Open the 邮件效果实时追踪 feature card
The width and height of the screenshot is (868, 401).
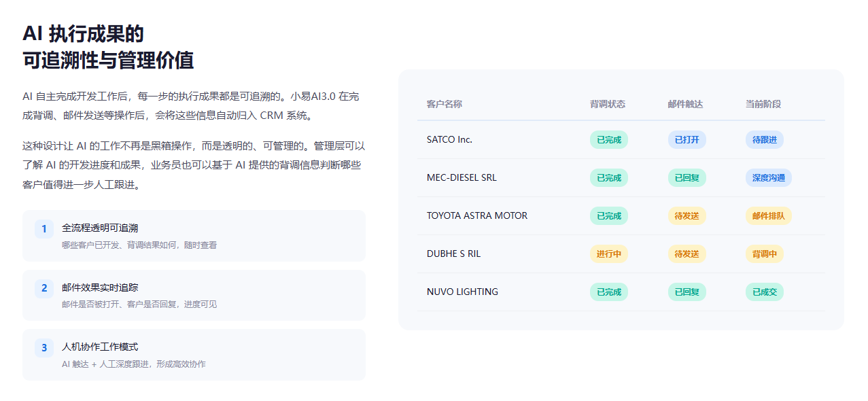[x=194, y=295]
